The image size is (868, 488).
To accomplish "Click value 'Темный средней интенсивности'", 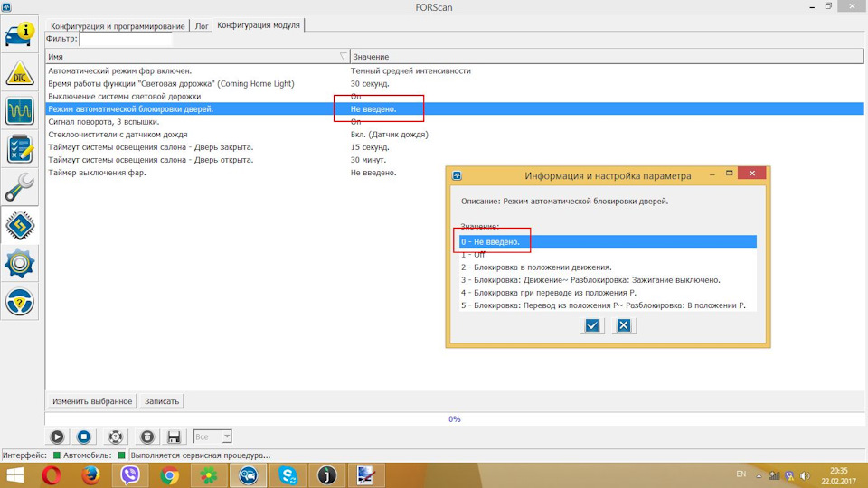I will click(410, 70).
